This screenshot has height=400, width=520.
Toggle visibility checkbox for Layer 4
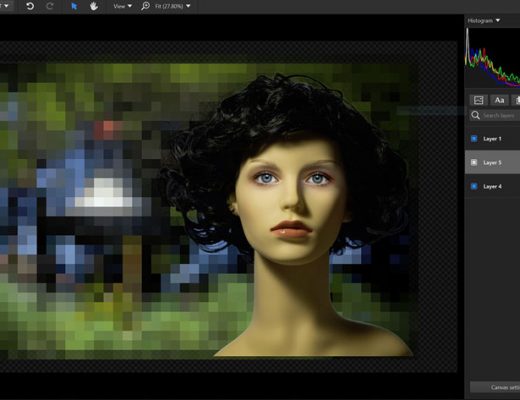click(474, 186)
